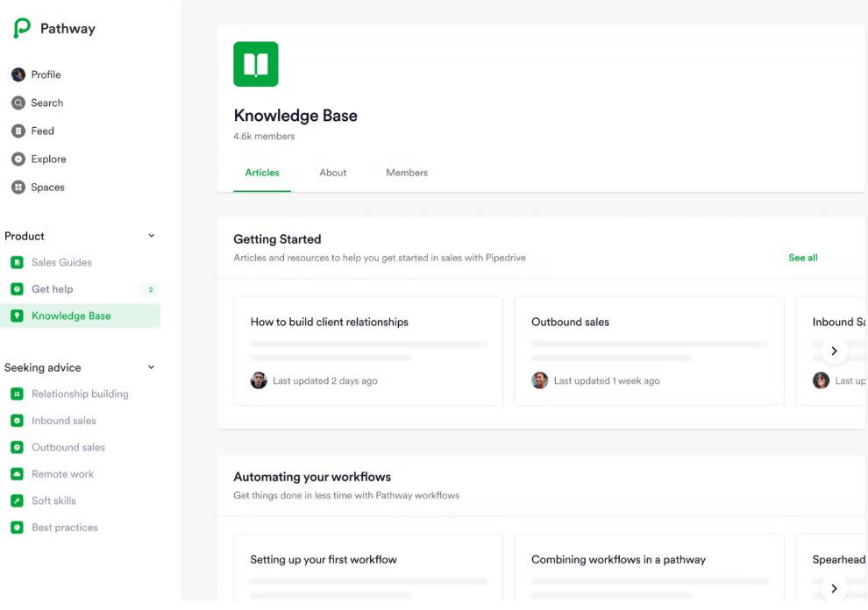Click the Pathway logo icon
The width and height of the screenshot is (868, 610).
18,27
